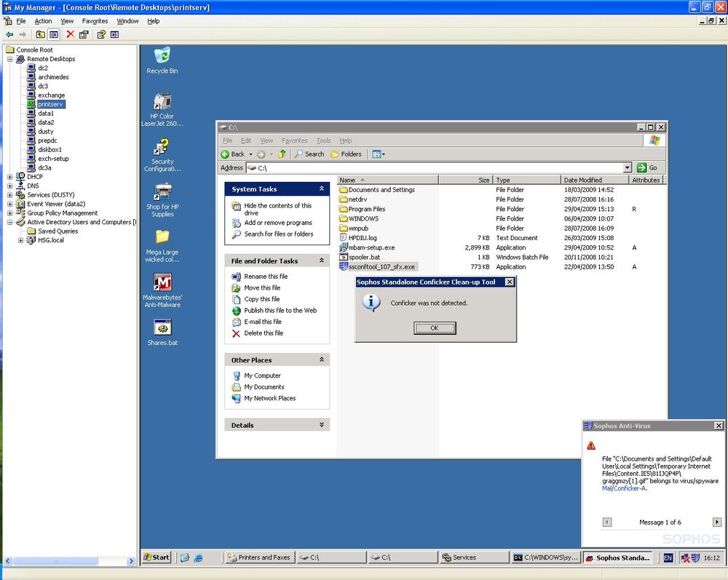
Task: Click Folders in Explorer toolbar
Action: pos(346,154)
